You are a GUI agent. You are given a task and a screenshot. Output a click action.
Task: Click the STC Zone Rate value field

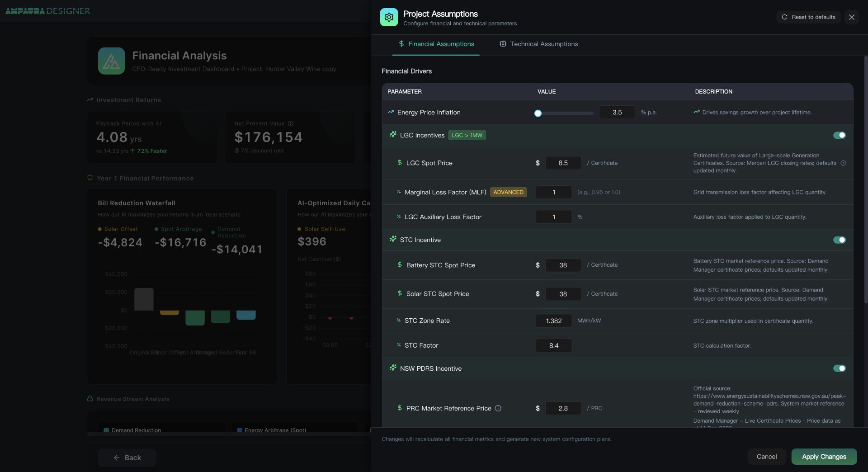(x=554, y=321)
